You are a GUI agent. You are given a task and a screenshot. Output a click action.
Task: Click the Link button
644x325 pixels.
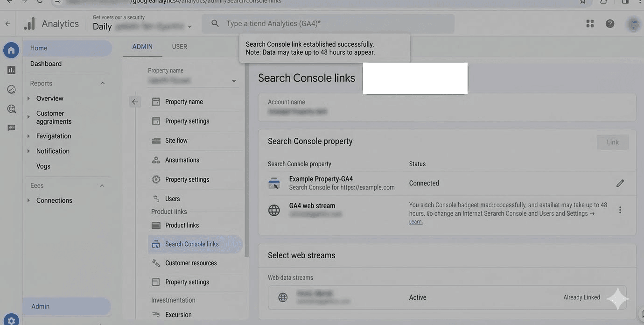pyautogui.click(x=613, y=142)
